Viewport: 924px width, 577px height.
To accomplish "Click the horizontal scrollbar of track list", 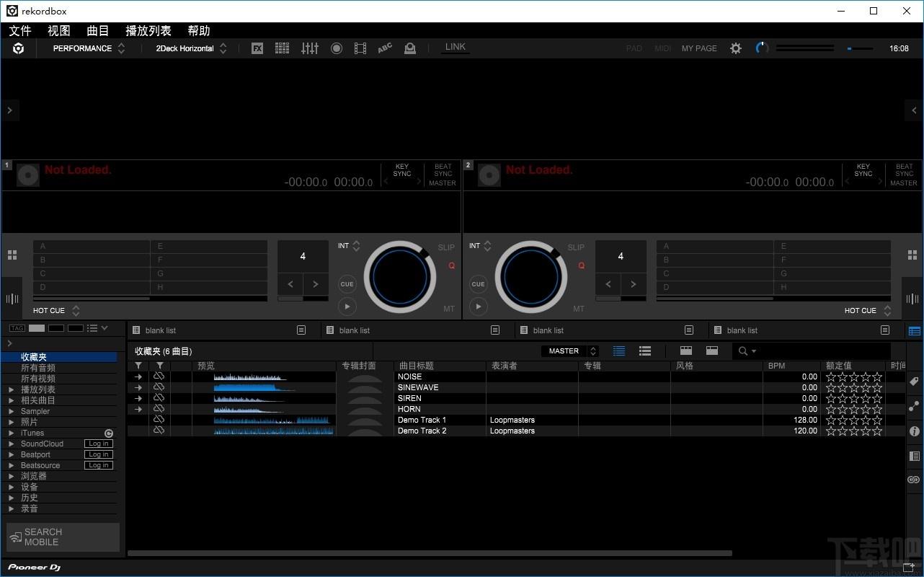I will (430, 554).
